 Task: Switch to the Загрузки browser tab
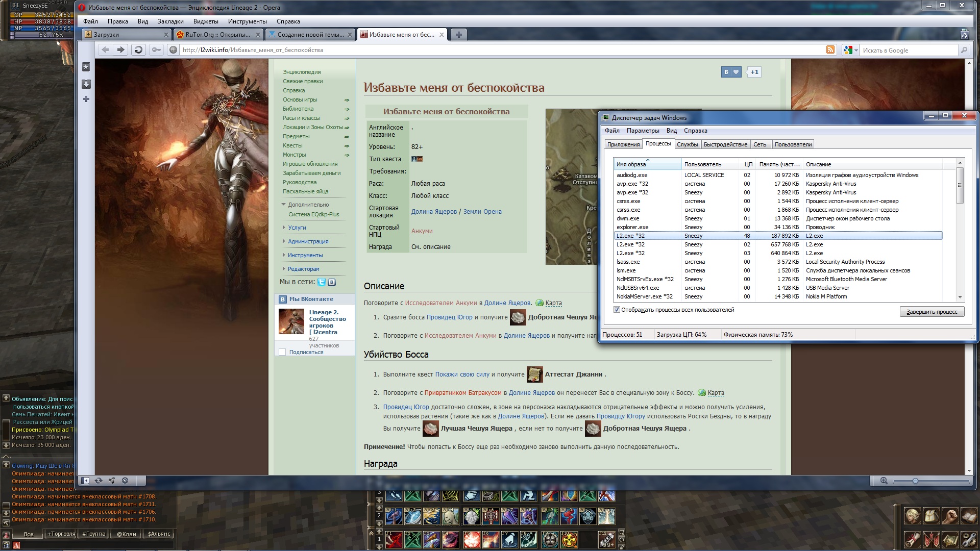click(126, 35)
